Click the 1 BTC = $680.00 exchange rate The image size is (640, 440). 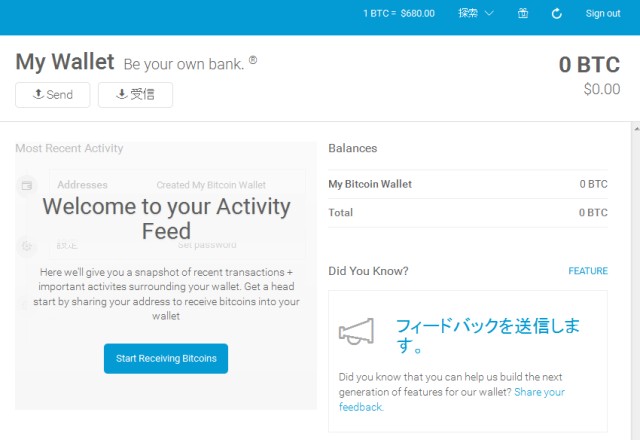pos(401,13)
